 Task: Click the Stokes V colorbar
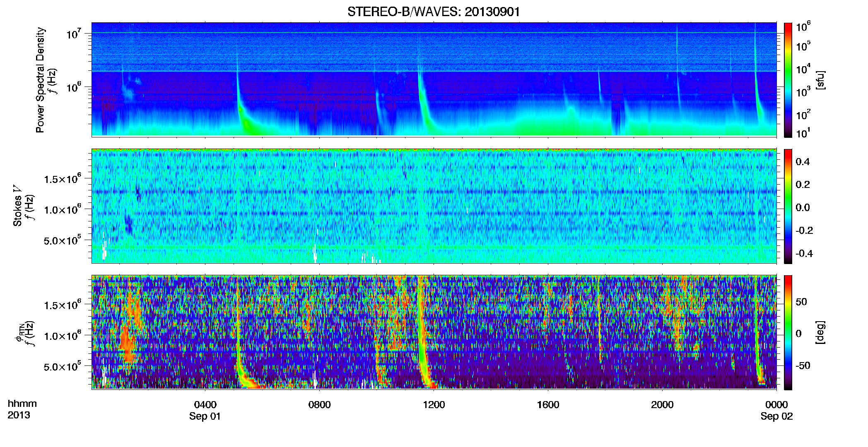point(788,206)
